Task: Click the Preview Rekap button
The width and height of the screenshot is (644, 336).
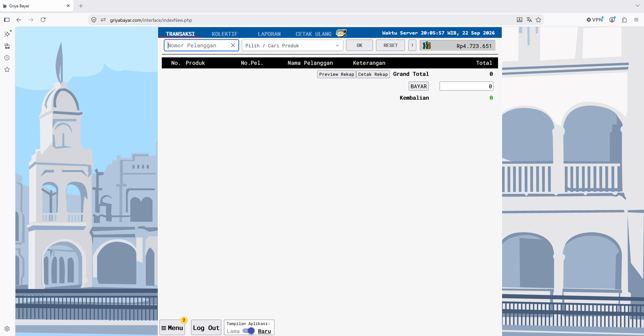Action: tap(336, 74)
